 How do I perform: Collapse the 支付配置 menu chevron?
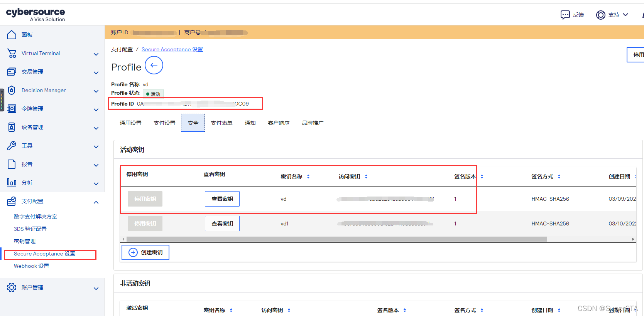(x=96, y=202)
